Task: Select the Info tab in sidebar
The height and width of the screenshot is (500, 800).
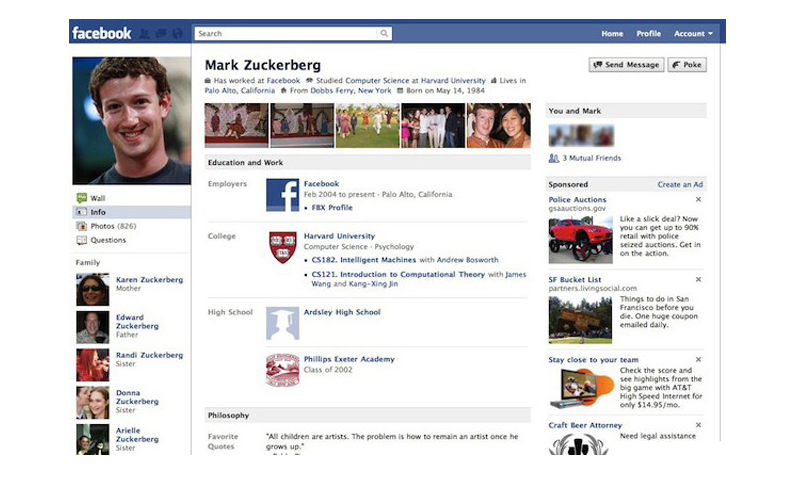Action: [132, 212]
